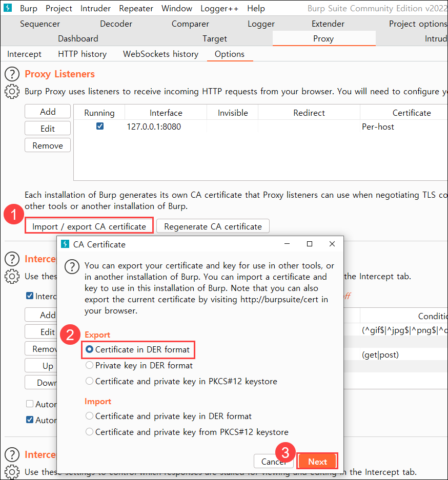Select import Certificate and private key in DER format

point(169,416)
